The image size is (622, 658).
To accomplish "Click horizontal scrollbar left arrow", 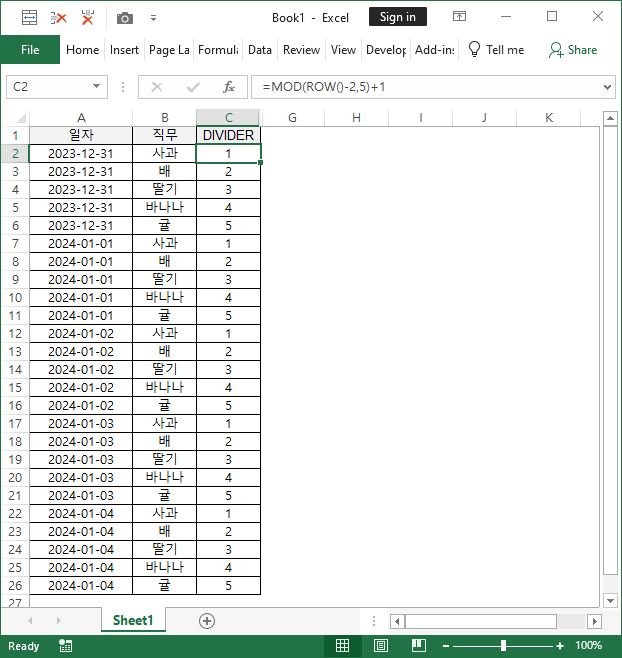I will click(x=397, y=621).
